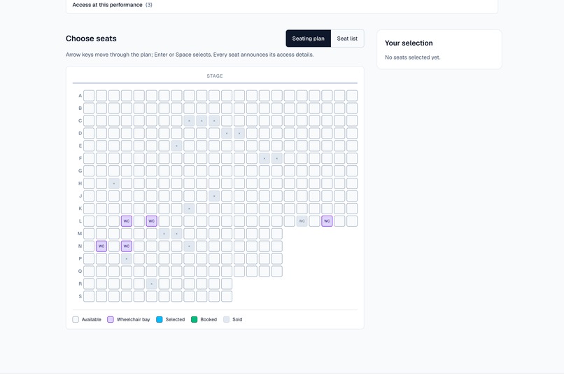Screen dimensions: 564x392
Task: Select the seat in row A beside the row label
Action: pos(89,96)
